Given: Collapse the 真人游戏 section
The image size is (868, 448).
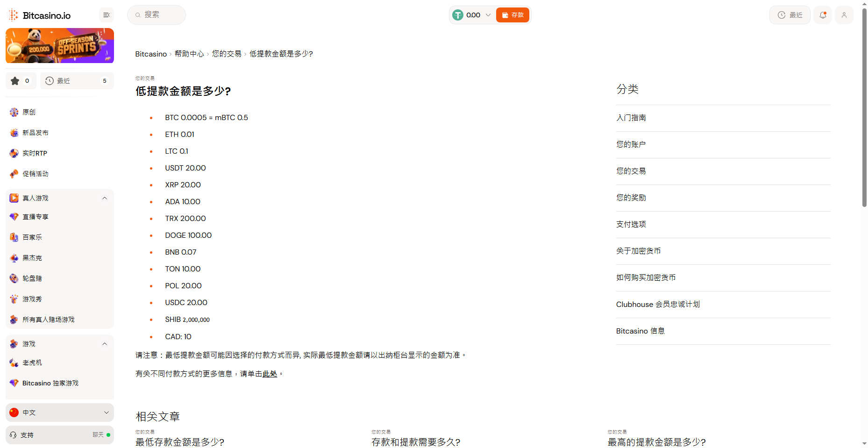Looking at the screenshot, I should coord(105,198).
